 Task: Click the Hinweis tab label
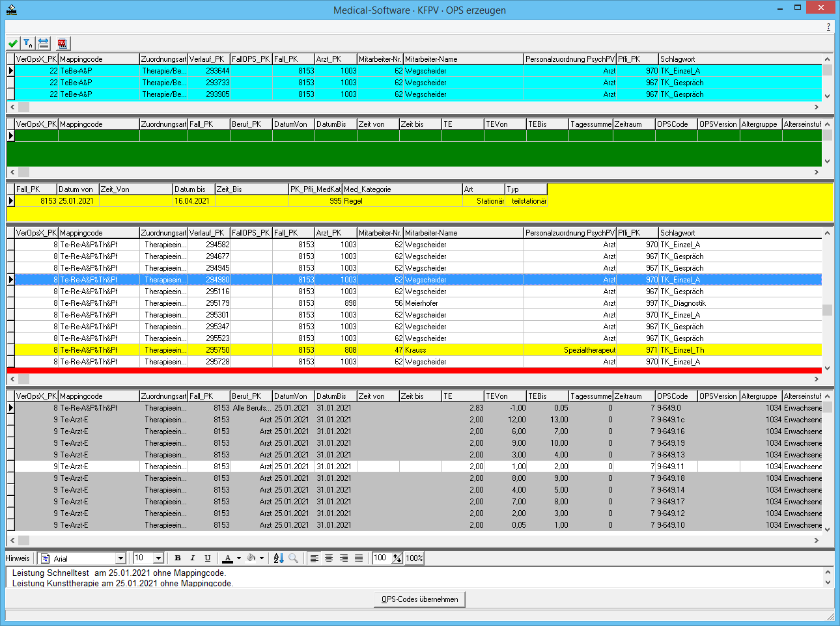pos(17,558)
